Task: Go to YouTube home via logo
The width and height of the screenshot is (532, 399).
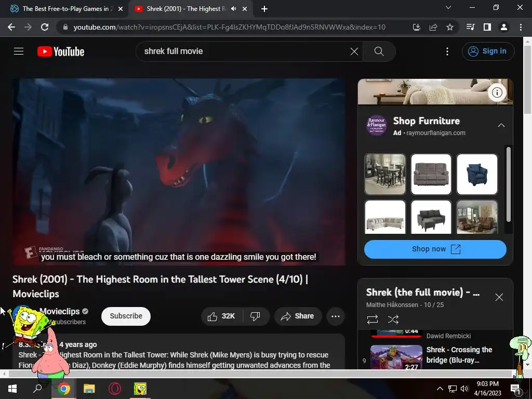Action: coord(61,51)
